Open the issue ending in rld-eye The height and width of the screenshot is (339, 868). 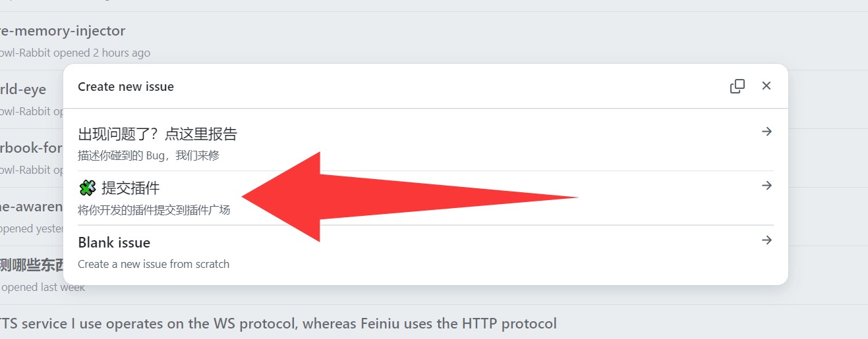[x=23, y=90]
